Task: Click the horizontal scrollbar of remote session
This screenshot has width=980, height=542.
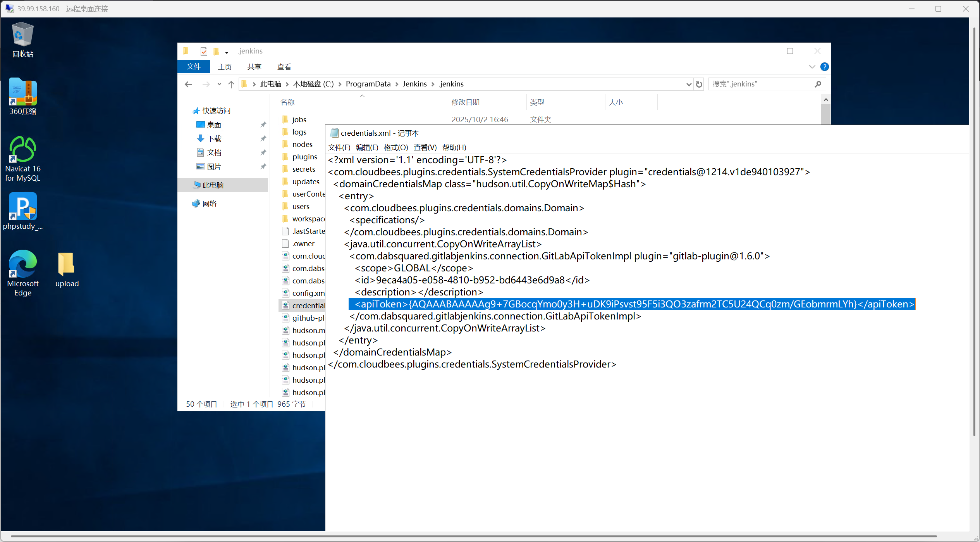Action: [473, 536]
